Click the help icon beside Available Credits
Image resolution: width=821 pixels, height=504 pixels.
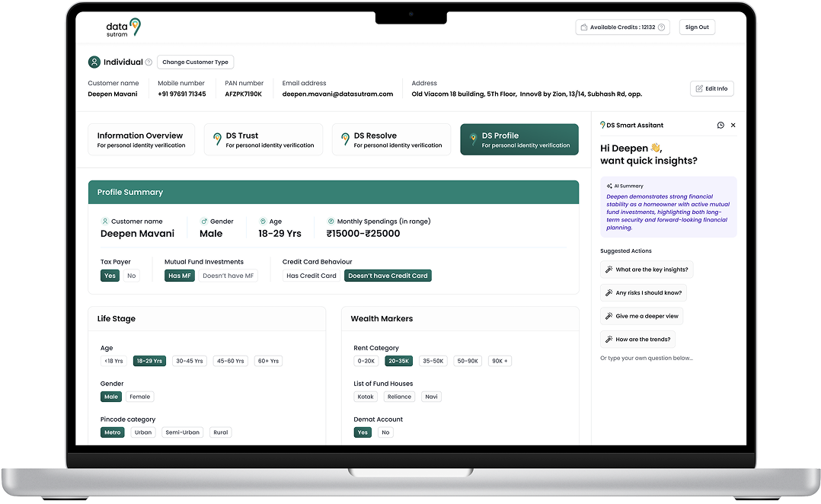[x=661, y=27]
